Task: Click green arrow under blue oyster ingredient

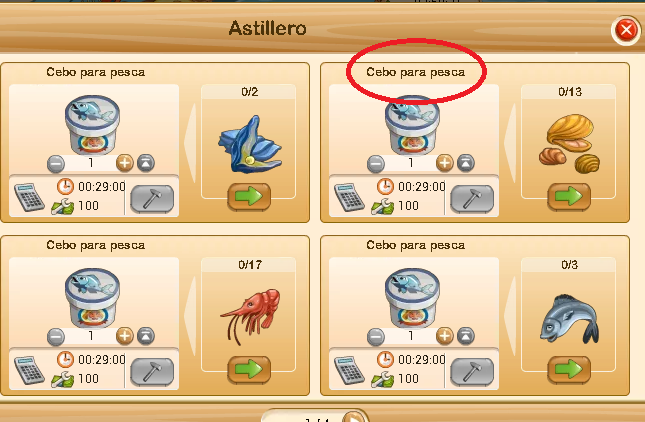Action: pos(249,197)
